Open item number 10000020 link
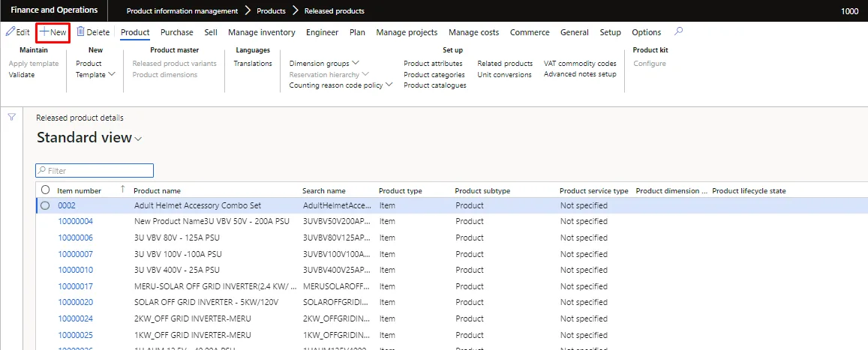This screenshot has width=868, height=350. click(75, 303)
